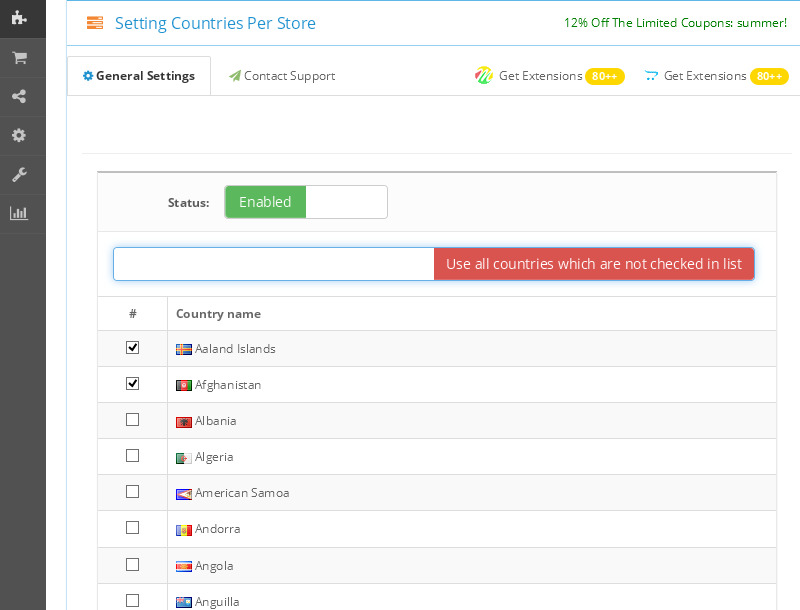
Task: Click the Afghanistan flag icon
Action: point(184,385)
